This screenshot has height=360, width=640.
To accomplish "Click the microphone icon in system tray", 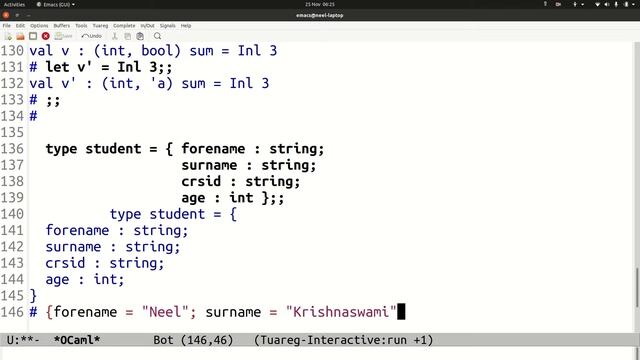I will [x=616, y=4].
